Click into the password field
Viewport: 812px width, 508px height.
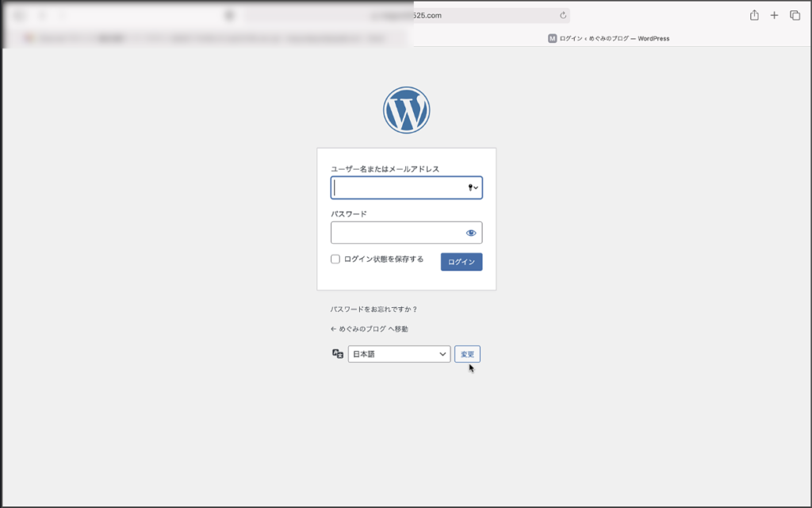407,233
